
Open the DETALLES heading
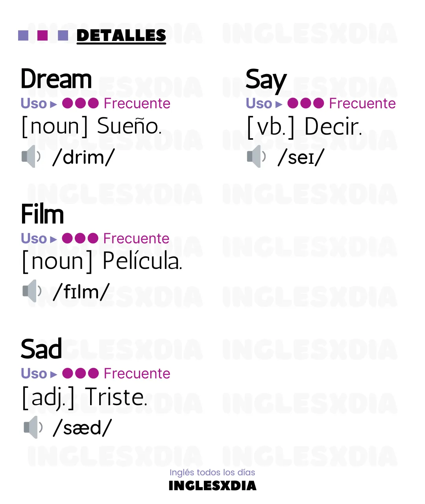click(121, 36)
